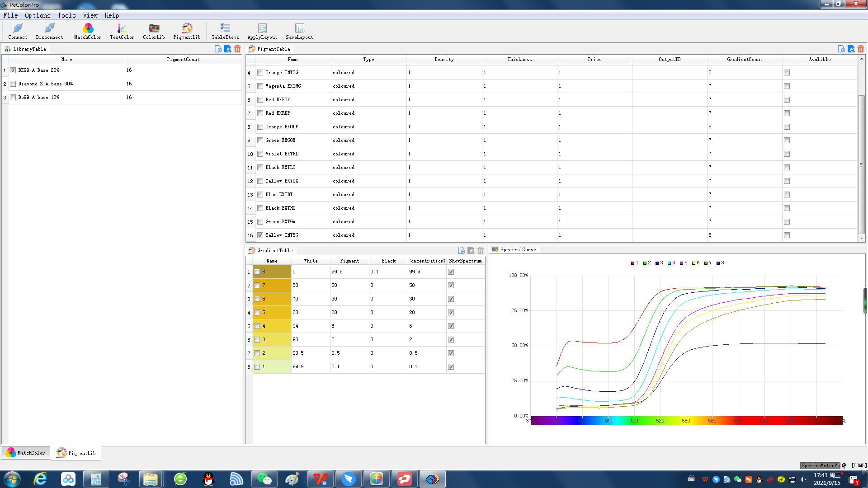Toggle ShowSpectrum checkbox for gradient row 3
This screenshot has height=488, width=868.
click(x=451, y=299)
